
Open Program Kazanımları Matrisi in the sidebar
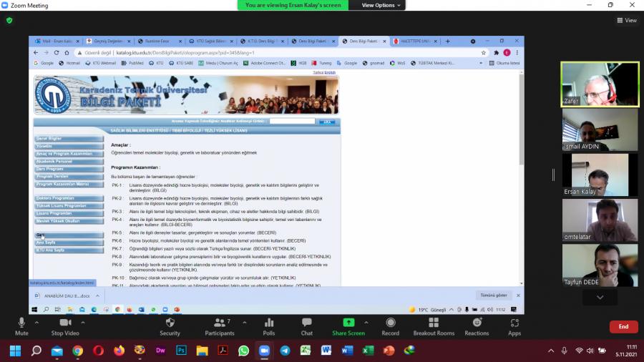[x=69, y=185]
